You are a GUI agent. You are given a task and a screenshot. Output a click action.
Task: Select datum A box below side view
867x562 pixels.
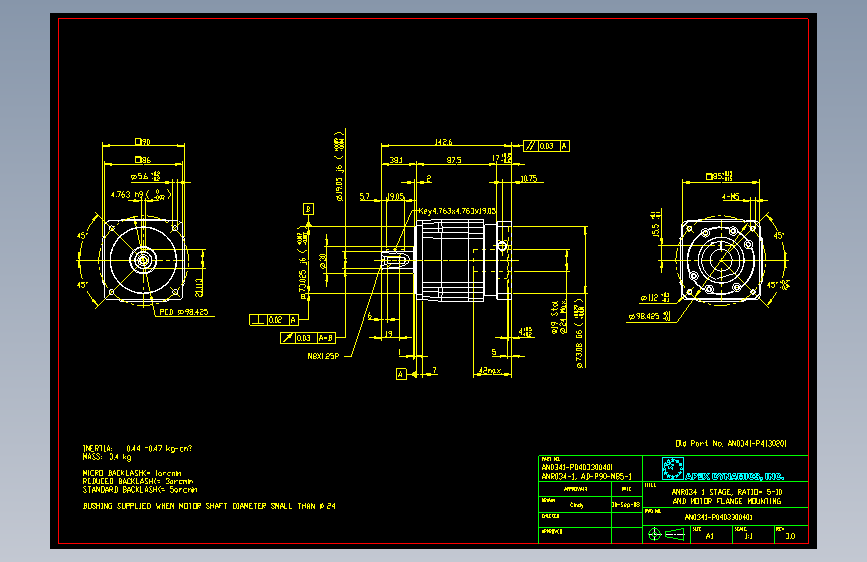click(x=401, y=374)
